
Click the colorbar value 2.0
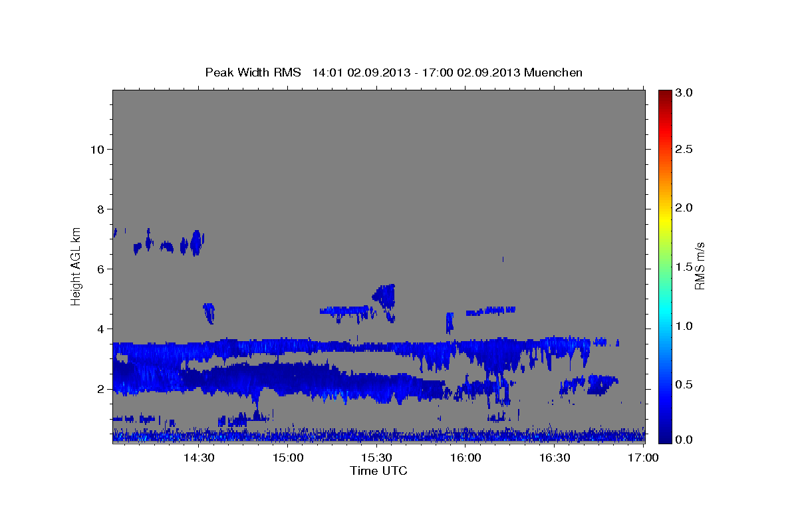tap(684, 207)
